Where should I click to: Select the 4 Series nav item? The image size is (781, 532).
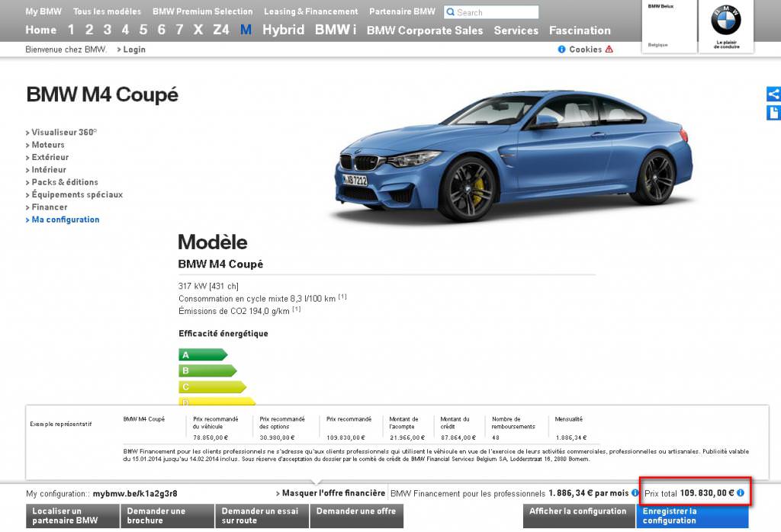126,30
